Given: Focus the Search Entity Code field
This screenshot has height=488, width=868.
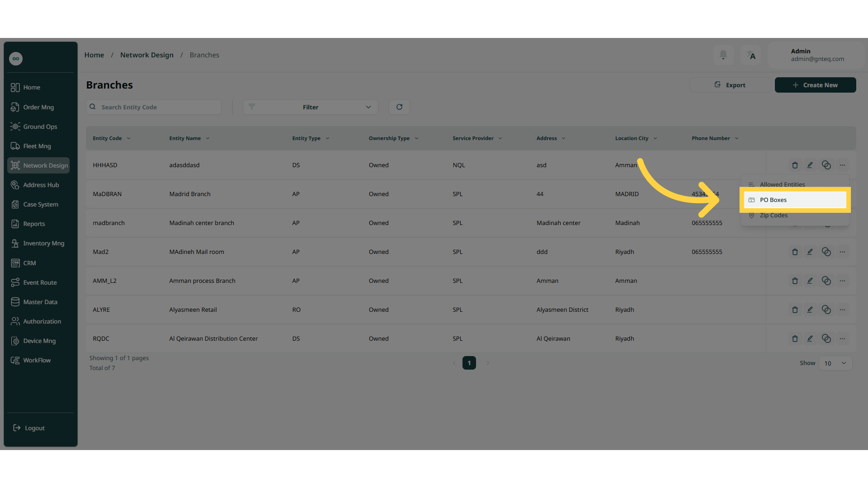Looking at the screenshot, I should (154, 107).
